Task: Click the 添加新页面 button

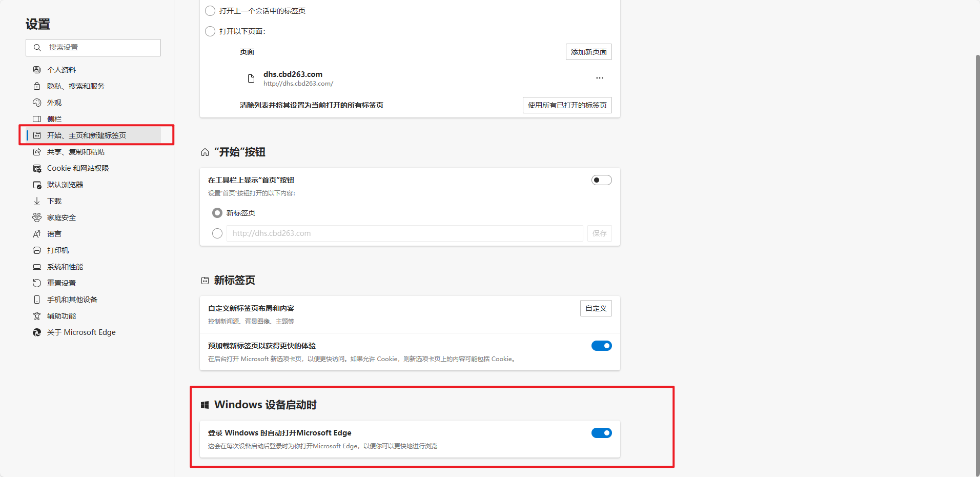Action: pyautogui.click(x=588, y=51)
